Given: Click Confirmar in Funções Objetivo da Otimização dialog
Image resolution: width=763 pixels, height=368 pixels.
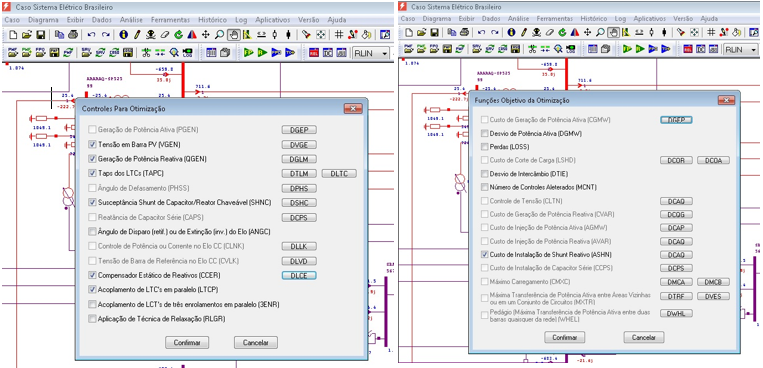Looking at the screenshot, I should [564, 337].
